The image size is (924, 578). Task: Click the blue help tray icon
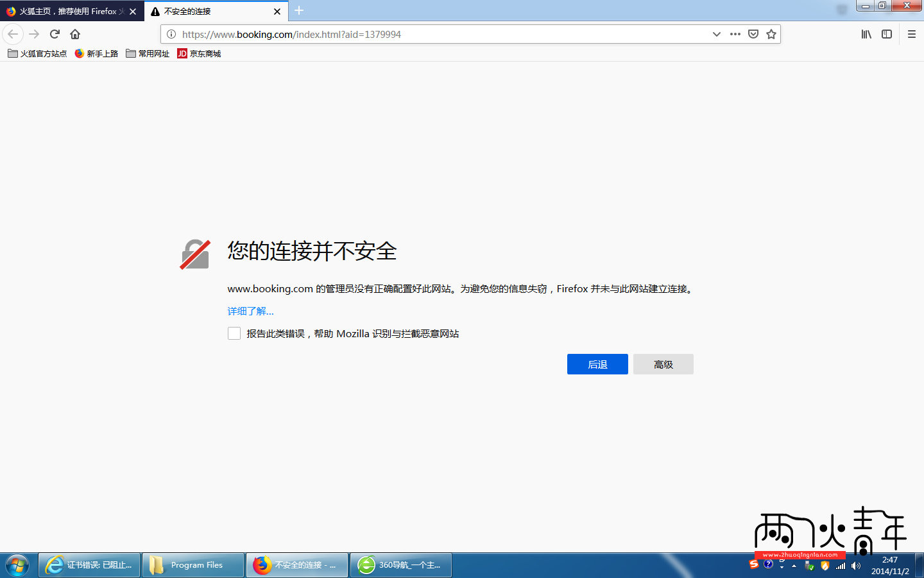[768, 565]
